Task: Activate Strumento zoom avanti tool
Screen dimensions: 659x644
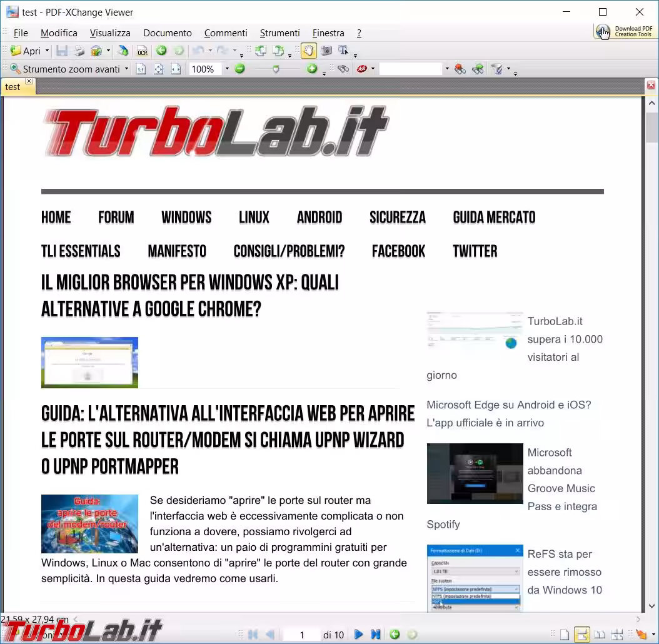Action: tap(65, 69)
